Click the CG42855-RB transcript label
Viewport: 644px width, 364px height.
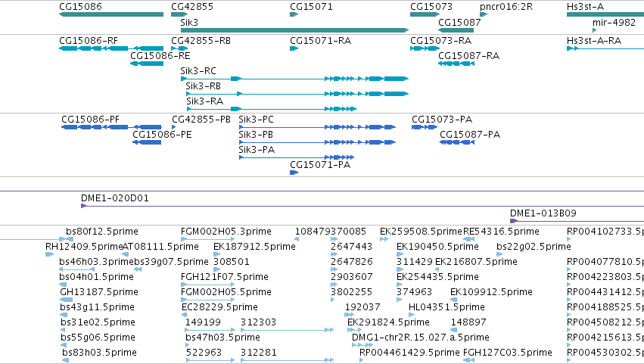(201, 41)
